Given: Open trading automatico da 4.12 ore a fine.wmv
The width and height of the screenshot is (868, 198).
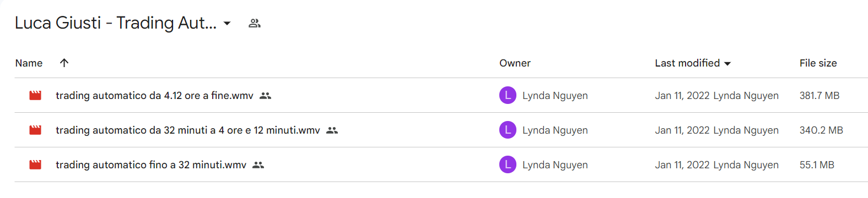Looking at the screenshot, I should point(154,96).
